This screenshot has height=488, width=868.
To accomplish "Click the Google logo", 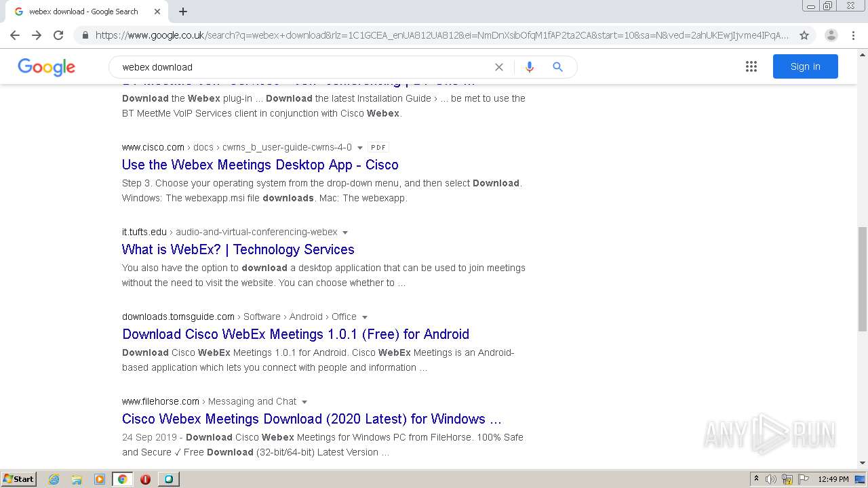I will 46,66.
